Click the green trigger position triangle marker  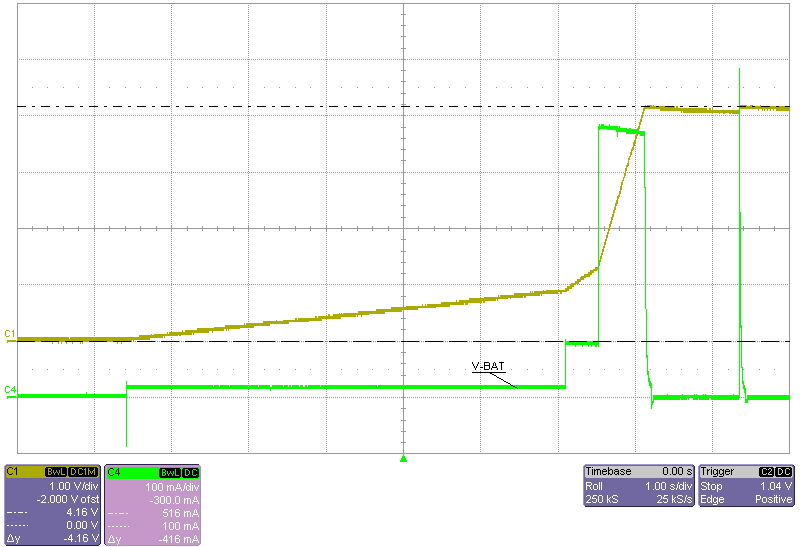click(x=404, y=459)
